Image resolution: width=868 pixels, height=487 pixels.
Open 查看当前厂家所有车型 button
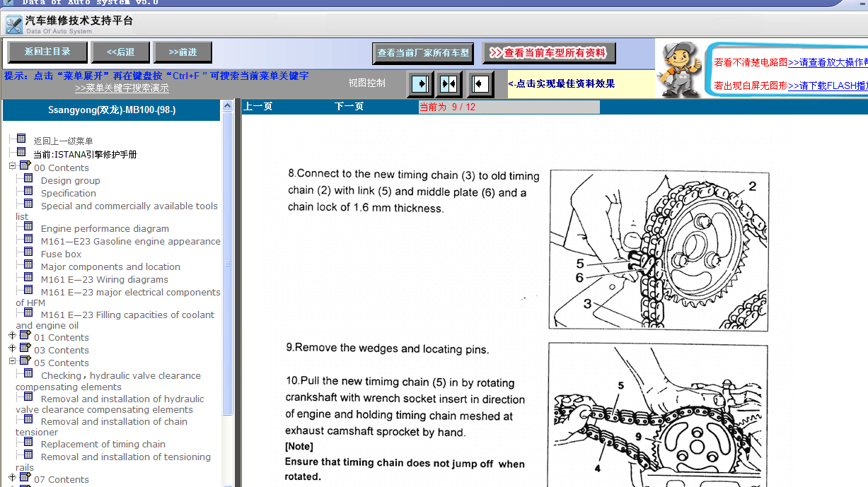point(423,53)
